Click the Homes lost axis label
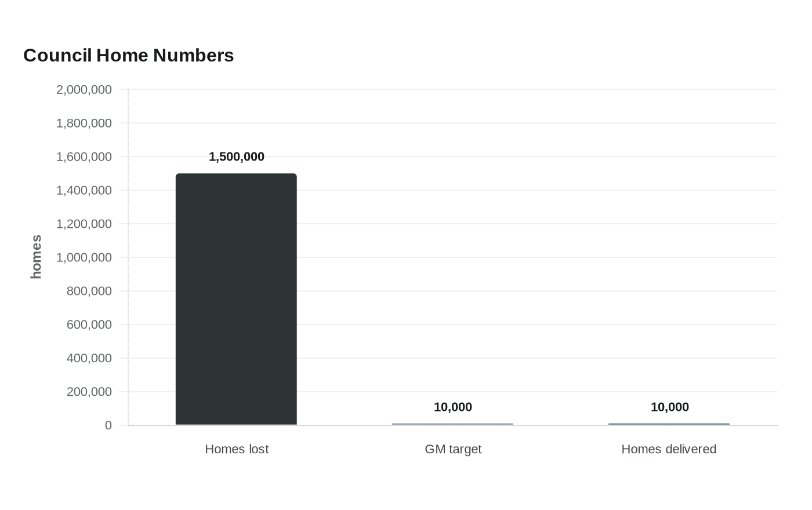812x510 pixels. (x=237, y=449)
